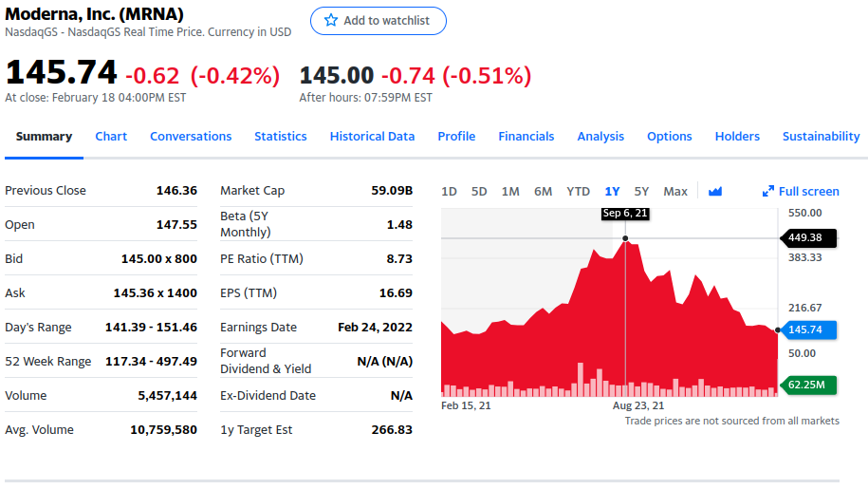Viewport: 868px width, 489px height.
Task: Click the Moderna, Inc. (MRNA) heading
Action: click(94, 14)
